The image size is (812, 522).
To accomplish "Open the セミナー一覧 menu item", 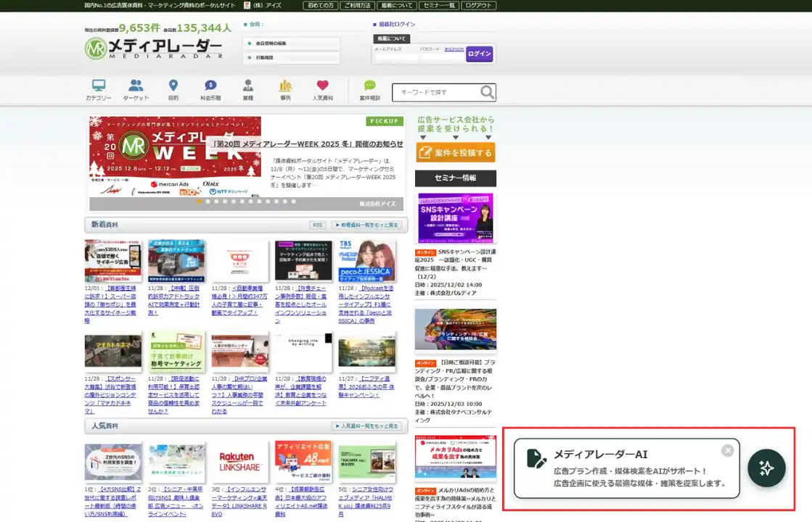I will coord(440,5).
